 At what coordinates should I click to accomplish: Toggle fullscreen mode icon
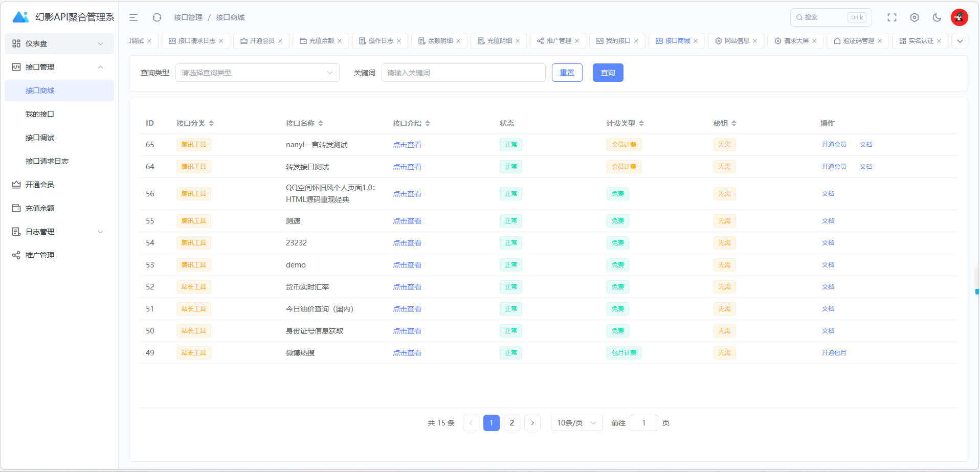click(892, 17)
